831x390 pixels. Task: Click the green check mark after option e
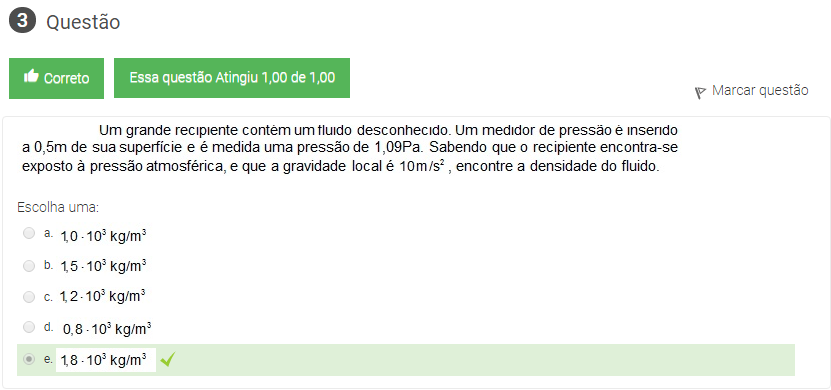click(167, 360)
